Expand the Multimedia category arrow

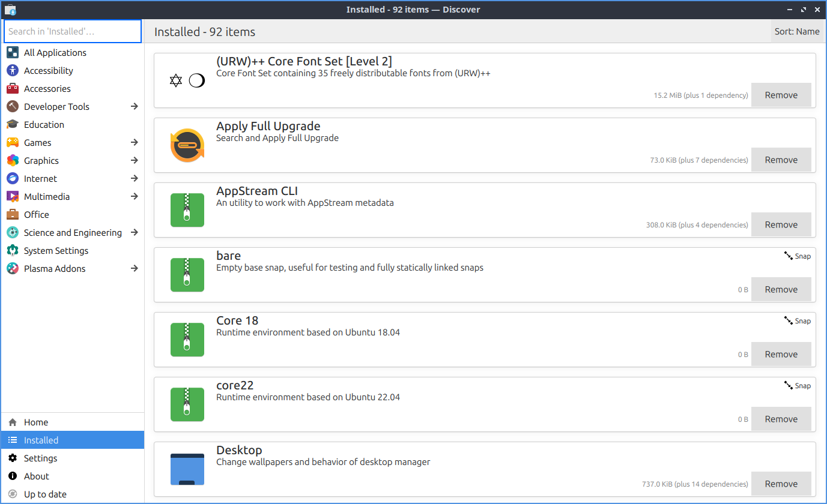point(135,197)
